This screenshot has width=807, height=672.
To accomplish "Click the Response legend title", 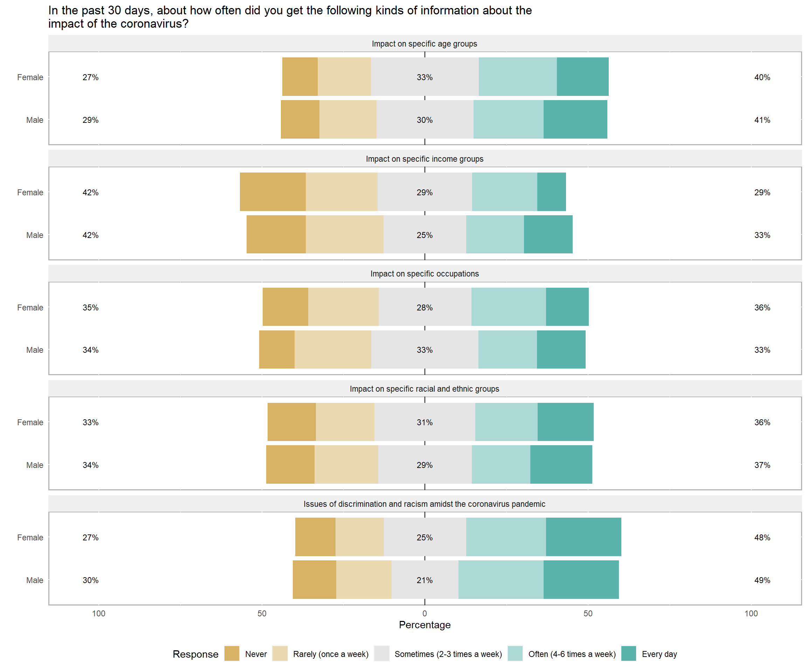I will tap(195, 654).
